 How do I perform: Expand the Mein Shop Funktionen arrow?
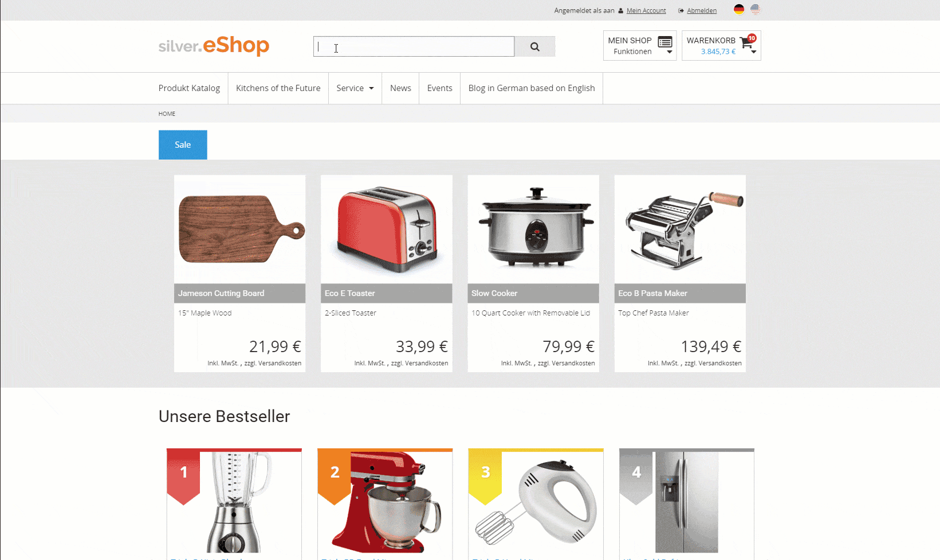669,52
